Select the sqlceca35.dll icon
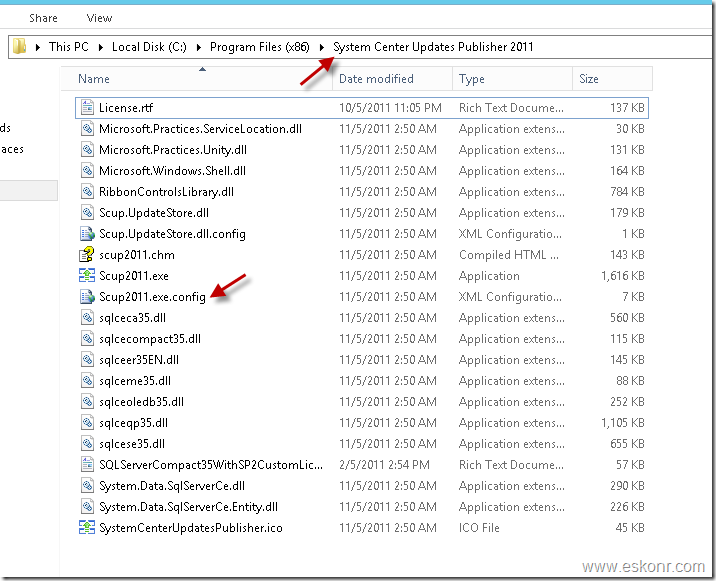Image resolution: width=716 pixels, height=581 pixels. [x=87, y=317]
